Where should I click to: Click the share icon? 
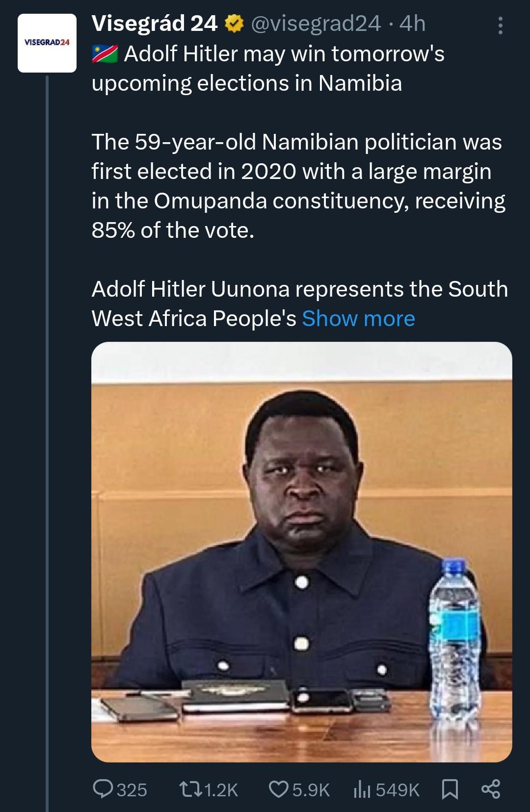(490, 789)
